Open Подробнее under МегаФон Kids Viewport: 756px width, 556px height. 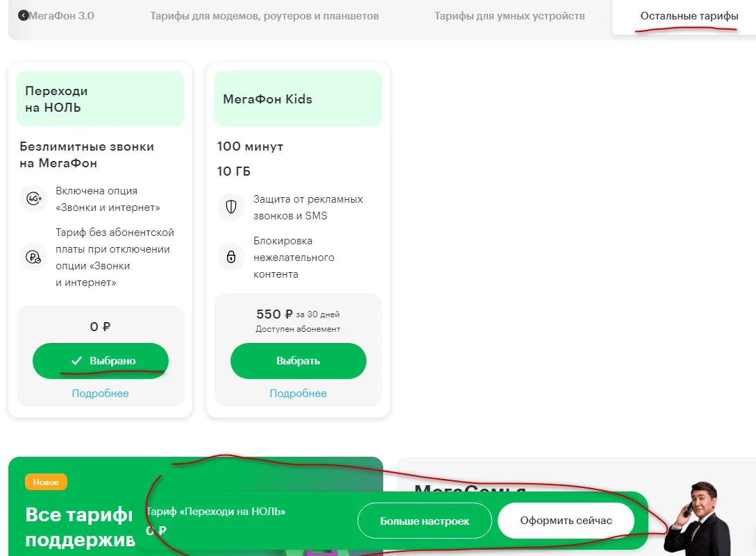tap(298, 393)
